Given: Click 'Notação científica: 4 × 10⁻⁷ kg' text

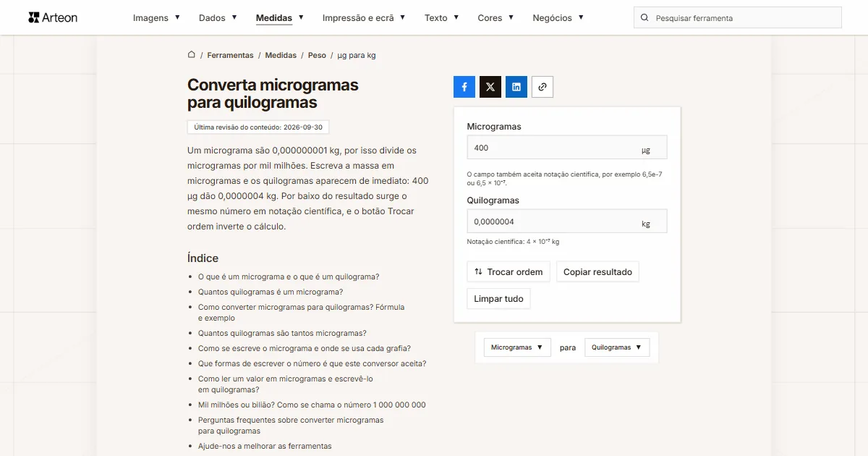Looking at the screenshot, I should pos(513,242).
